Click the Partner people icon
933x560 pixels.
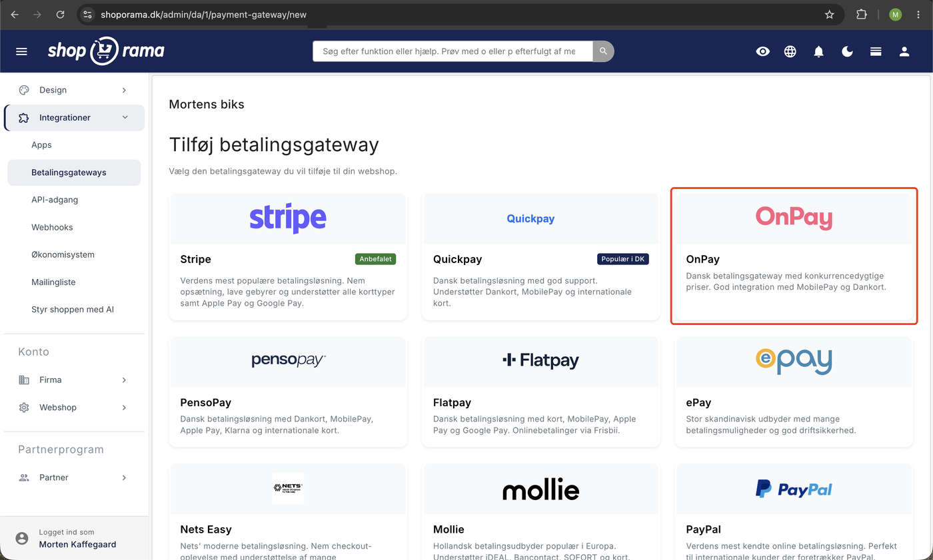[x=24, y=477]
